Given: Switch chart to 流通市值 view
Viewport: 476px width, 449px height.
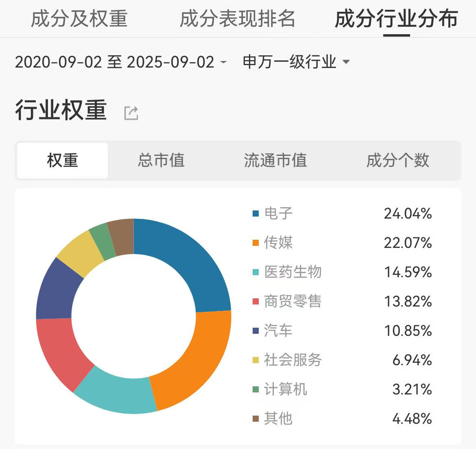Looking at the screenshot, I should click(275, 160).
